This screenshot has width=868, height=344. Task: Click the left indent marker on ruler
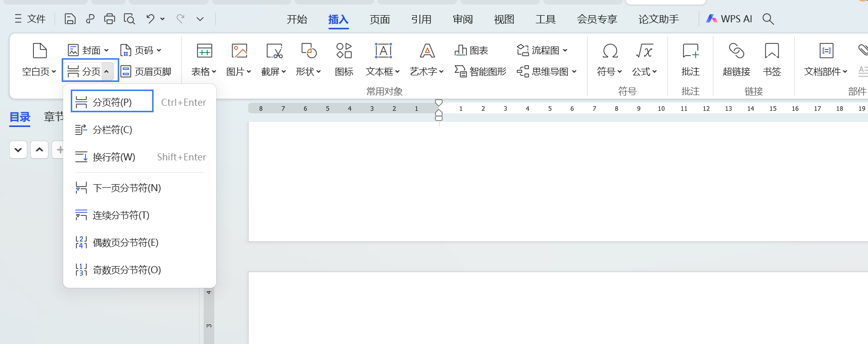tap(439, 116)
